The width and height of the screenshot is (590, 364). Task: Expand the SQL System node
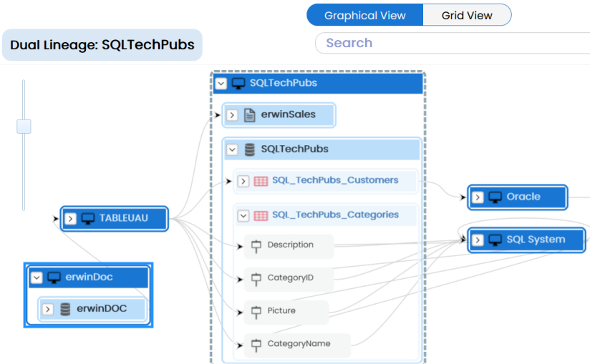[x=478, y=240]
